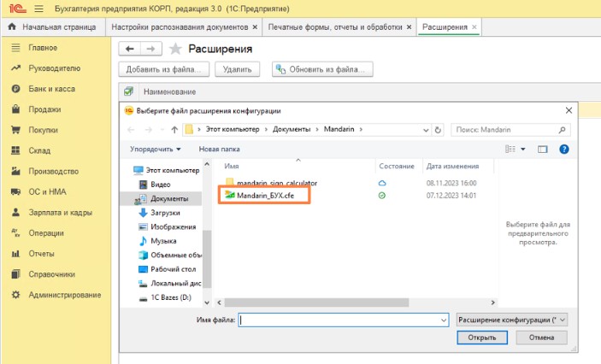The width and height of the screenshot is (601, 364).
Task: Add Расширения to favorites star
Action: [175, 49]
